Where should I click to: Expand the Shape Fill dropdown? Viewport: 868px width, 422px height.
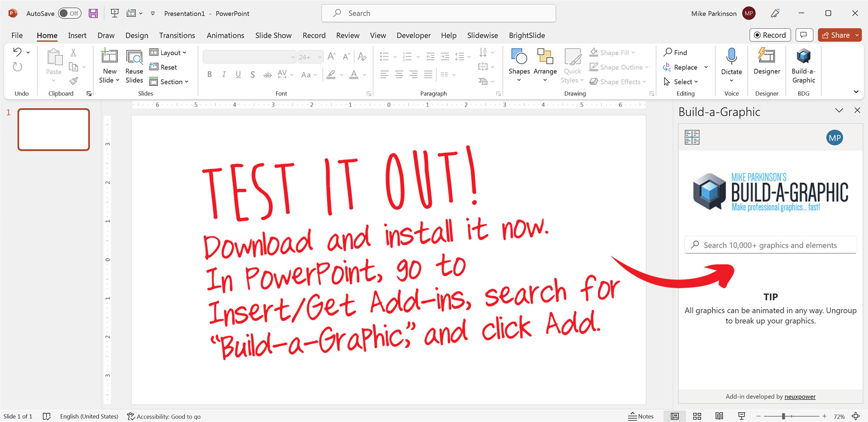tap(633, 53)
